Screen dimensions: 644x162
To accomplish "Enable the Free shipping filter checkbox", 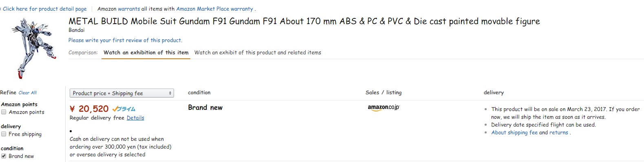I will point(4,134).
